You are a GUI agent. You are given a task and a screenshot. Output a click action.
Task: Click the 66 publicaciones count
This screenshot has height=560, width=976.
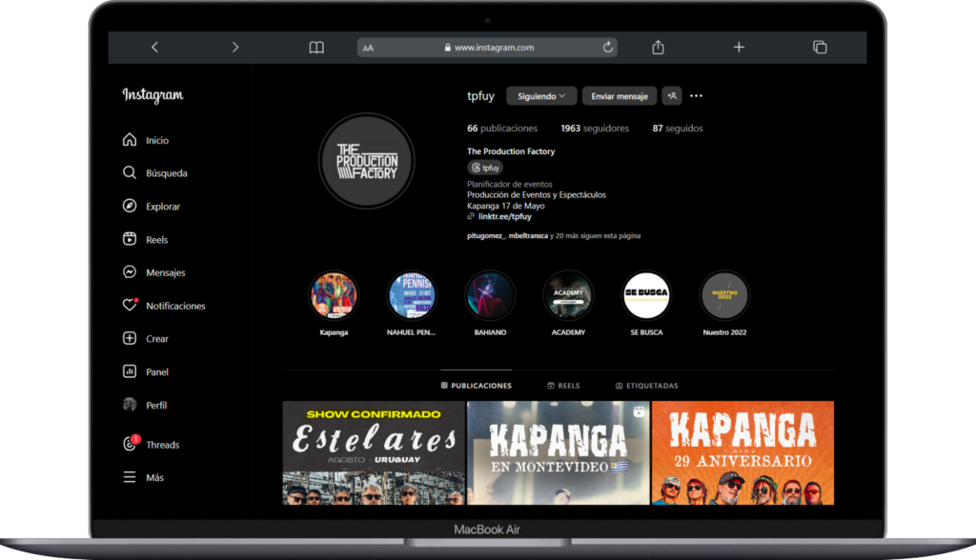point(502,129)
